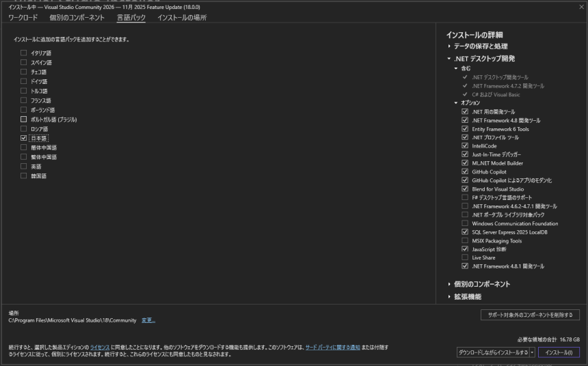Open the 個別のコンポーネント tab
588x366 pixels.
click(77, 18)
